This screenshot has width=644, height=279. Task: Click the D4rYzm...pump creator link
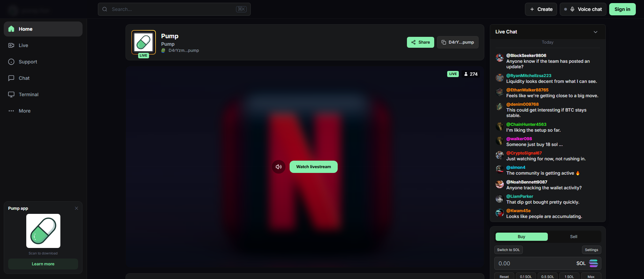184,50
